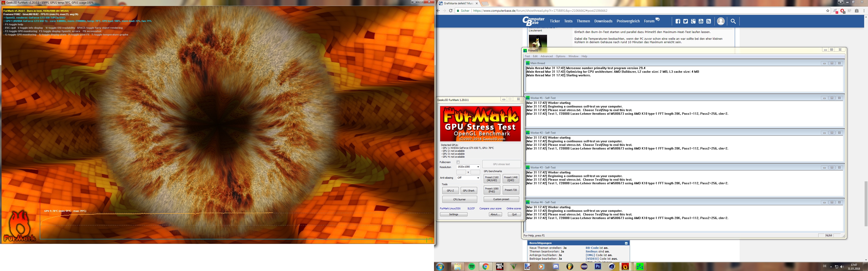Enable the Fullscreen checkbox in FurMark
This screenshot has height=271, width=868.
458,162
